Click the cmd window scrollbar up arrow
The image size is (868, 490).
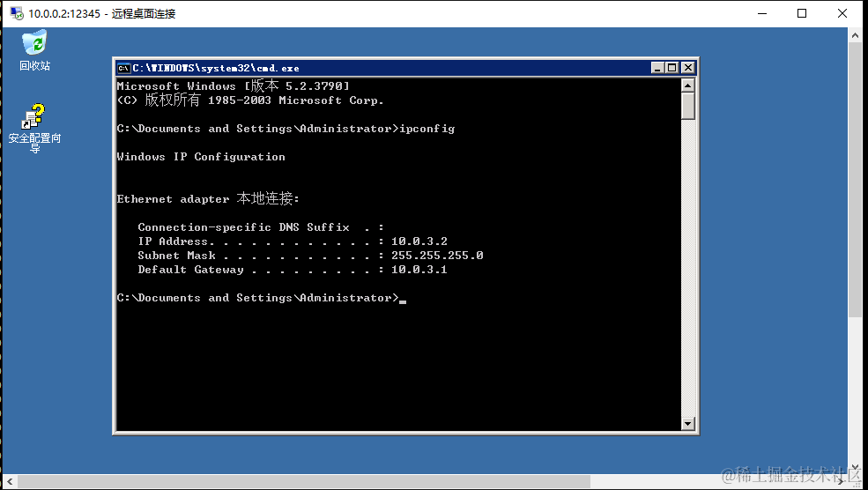click(x=687, y=85)
